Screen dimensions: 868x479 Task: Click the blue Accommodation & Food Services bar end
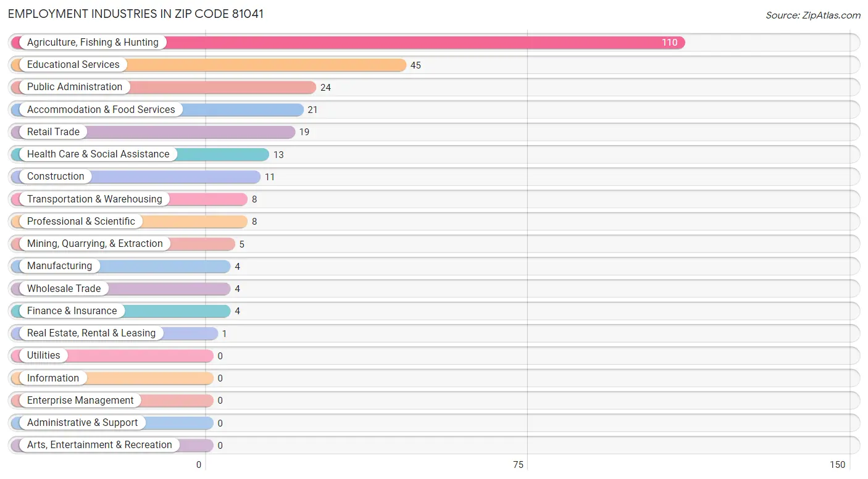(x=243, y=110)
